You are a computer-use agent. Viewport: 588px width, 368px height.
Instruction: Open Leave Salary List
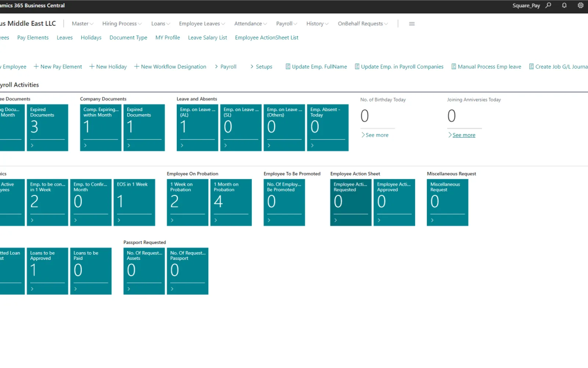(x=207, y=38)
